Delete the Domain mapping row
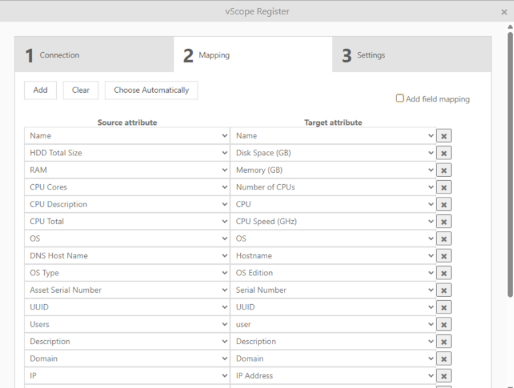The height and width of the screenshot is (388, 514). (x=444, y=359)
